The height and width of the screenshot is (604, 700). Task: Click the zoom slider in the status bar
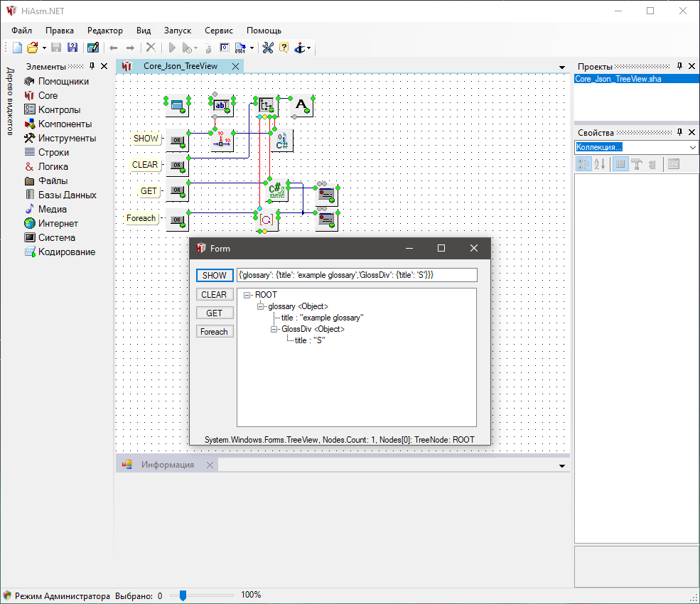[183, 595]
